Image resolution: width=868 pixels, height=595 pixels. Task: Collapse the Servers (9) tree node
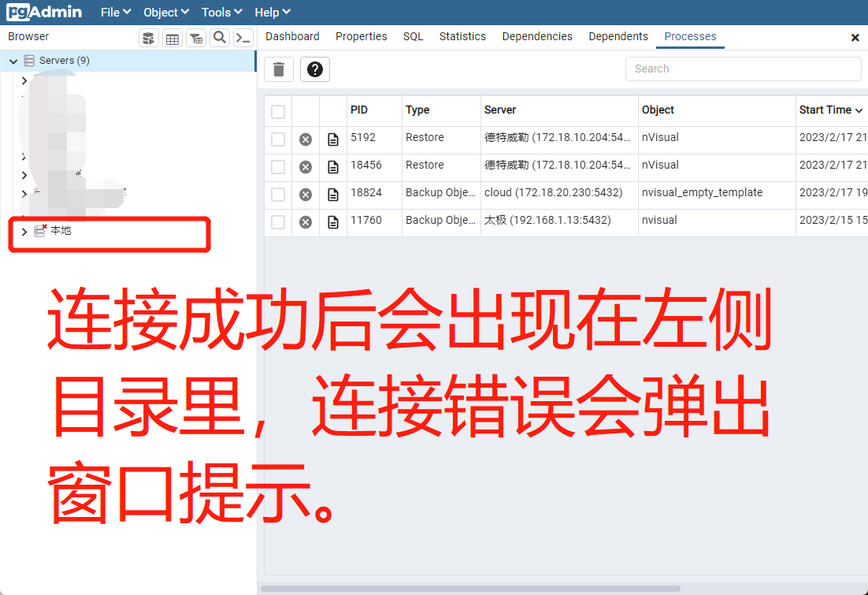(x=13, y=61)
